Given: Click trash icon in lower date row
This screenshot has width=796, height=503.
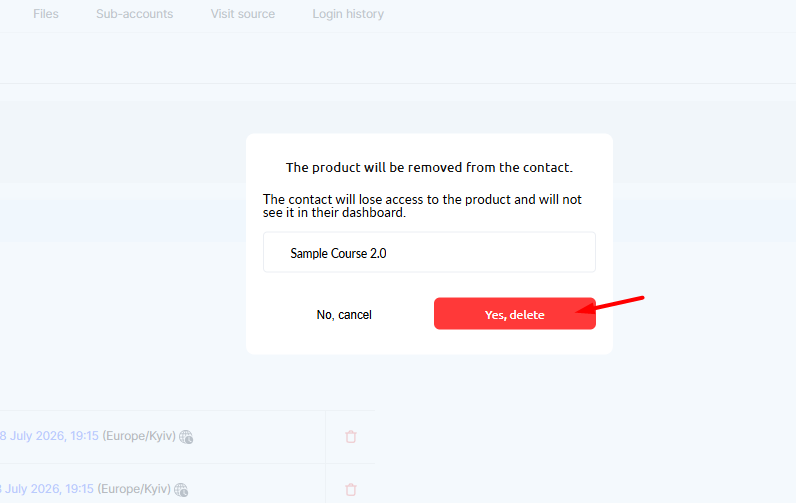Looking at the screenshot, I should click(351, 489).
